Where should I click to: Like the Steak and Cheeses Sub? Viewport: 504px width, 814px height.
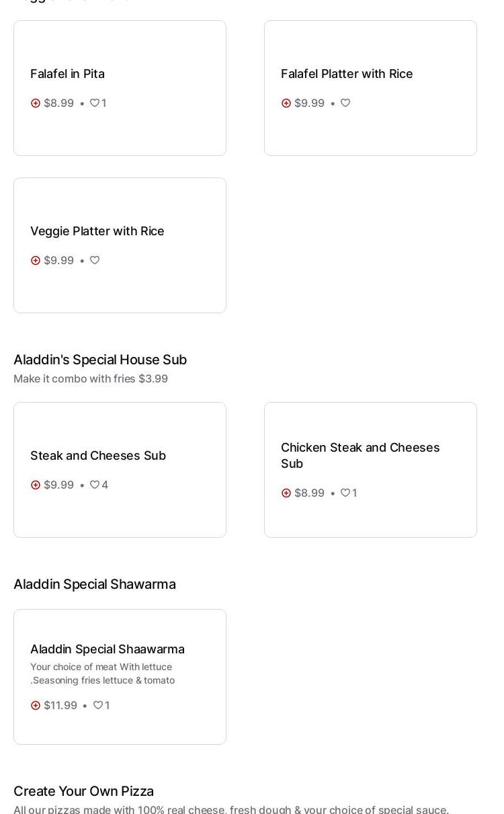point(95,485)
